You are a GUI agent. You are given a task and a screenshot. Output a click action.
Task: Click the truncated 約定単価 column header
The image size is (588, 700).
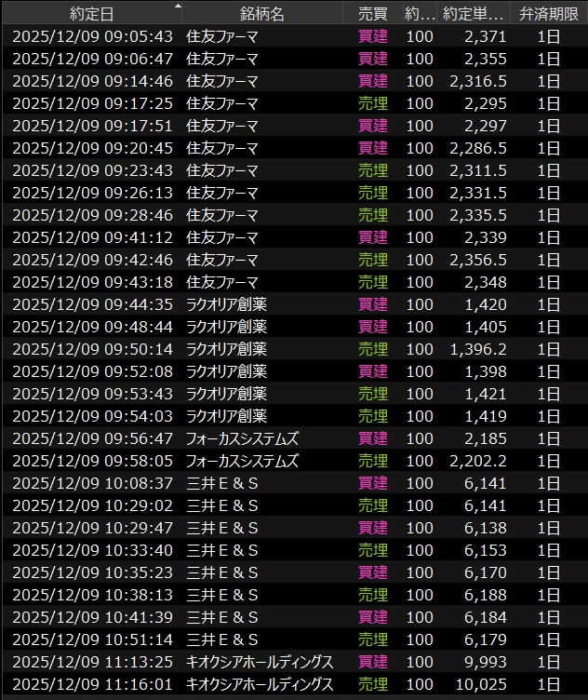(x=473, y=14)
